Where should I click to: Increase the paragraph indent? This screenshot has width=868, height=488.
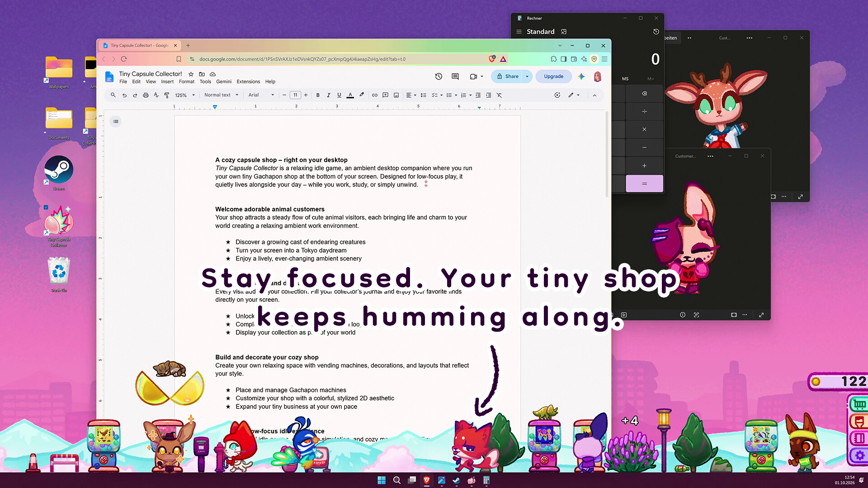(489, 95)
